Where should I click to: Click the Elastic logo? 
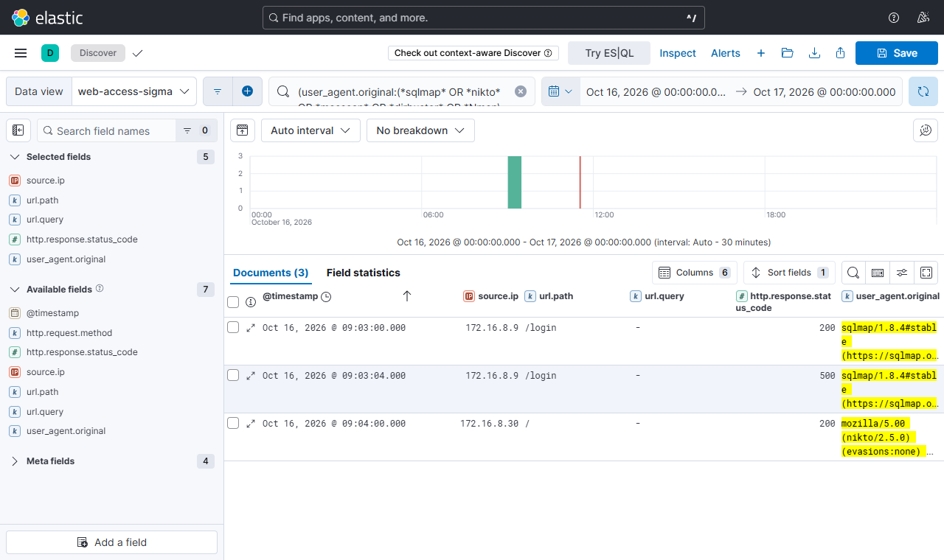tap(47, 18)
